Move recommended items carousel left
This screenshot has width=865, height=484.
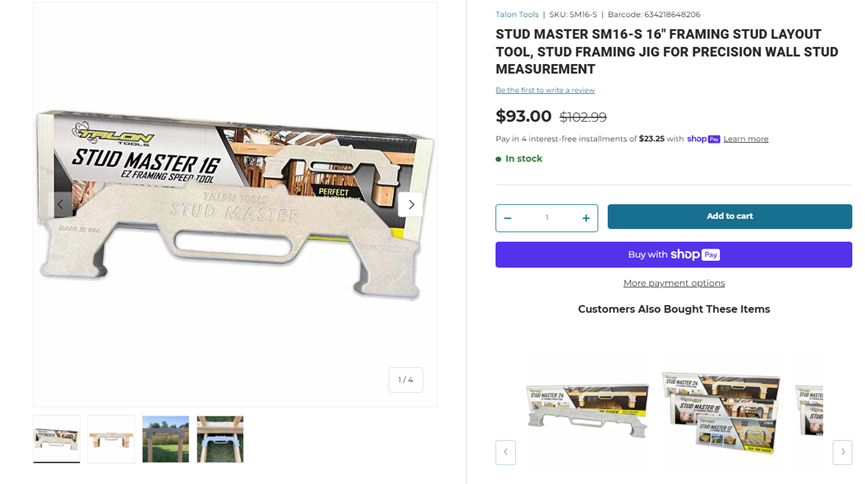coord(505,452)
